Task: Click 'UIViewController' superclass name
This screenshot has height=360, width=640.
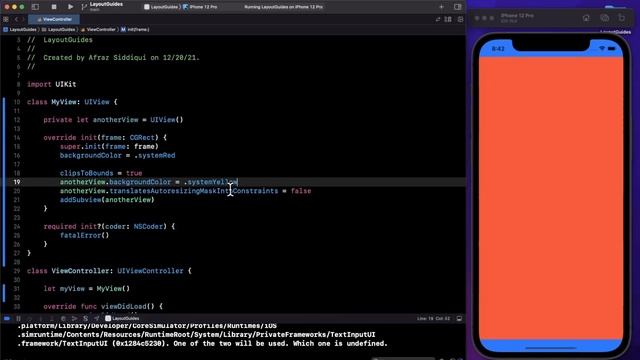Action: point(150,271)
